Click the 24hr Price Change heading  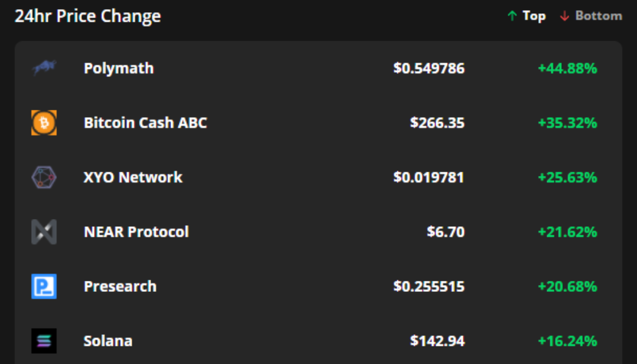coord(88,16)
